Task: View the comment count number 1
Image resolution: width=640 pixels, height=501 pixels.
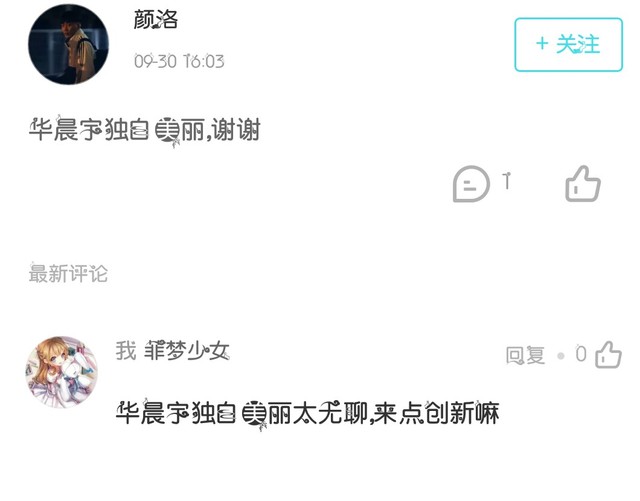Action: (x=507, y=181)
